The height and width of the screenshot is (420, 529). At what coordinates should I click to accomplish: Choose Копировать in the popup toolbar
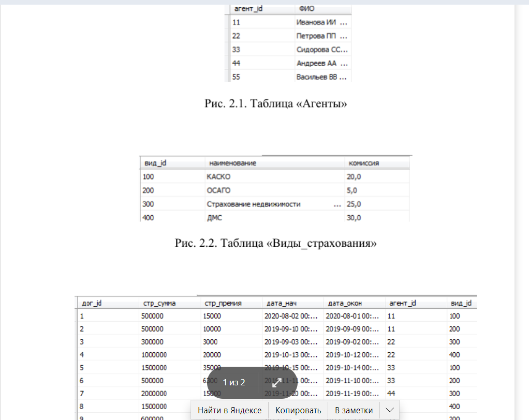point(298,410)
